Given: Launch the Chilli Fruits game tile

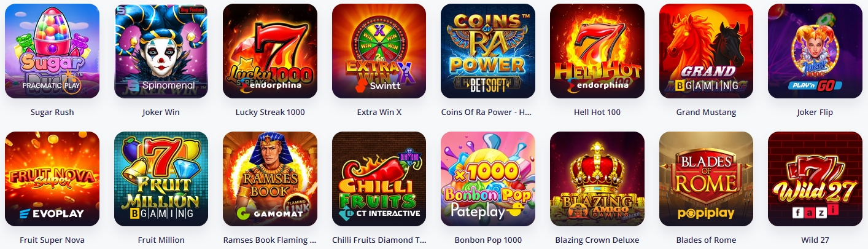Looking at the screenshot, I should [x=379, y=179].
